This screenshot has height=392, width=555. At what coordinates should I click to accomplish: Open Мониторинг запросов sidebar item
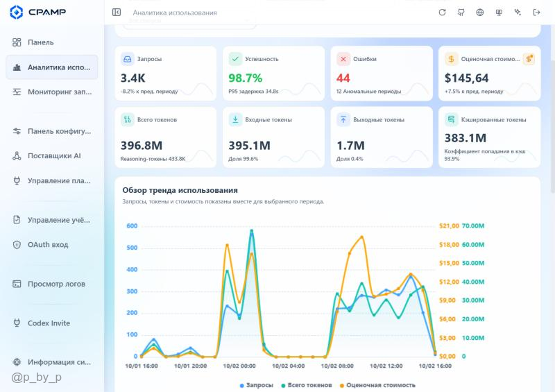52,92
